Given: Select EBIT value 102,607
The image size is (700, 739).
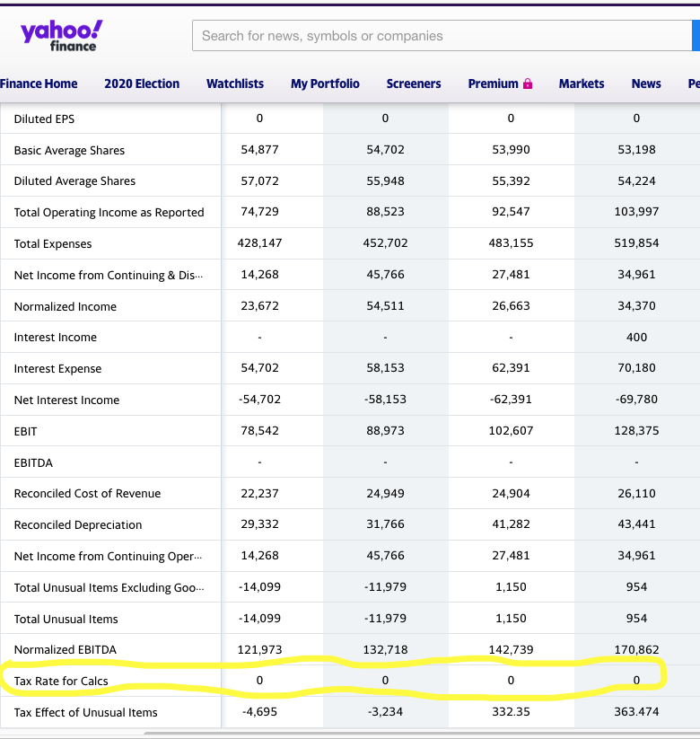Looking at the screenshot, I should (511, 430).
